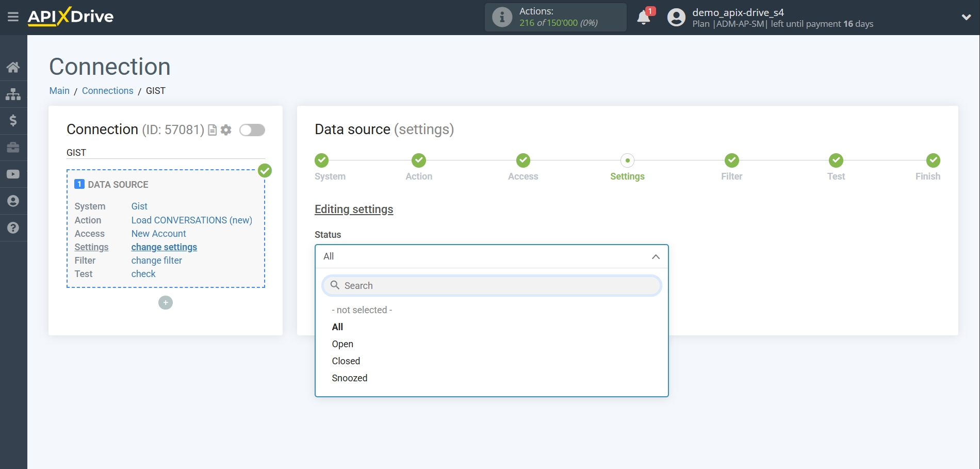Enable the connection toggle switch
The width and height of the screenshot is (980, 469).
[x=252, y=130]
